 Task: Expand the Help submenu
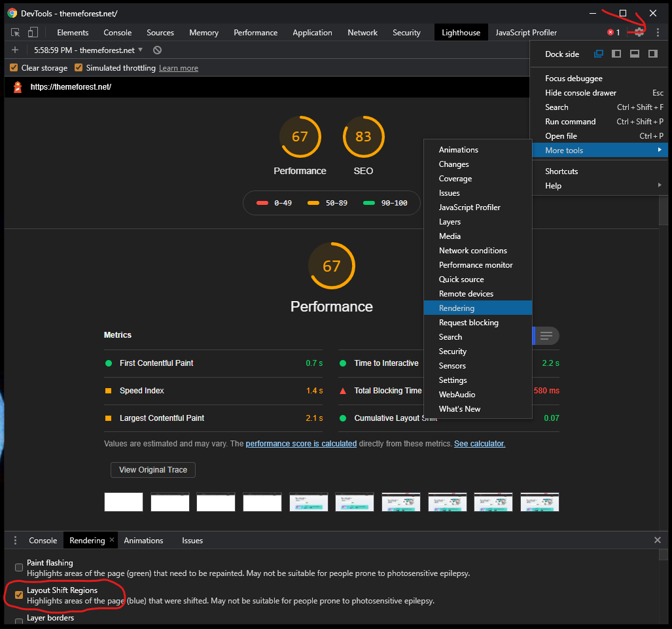pyautogui.click(x=553, y=185)
